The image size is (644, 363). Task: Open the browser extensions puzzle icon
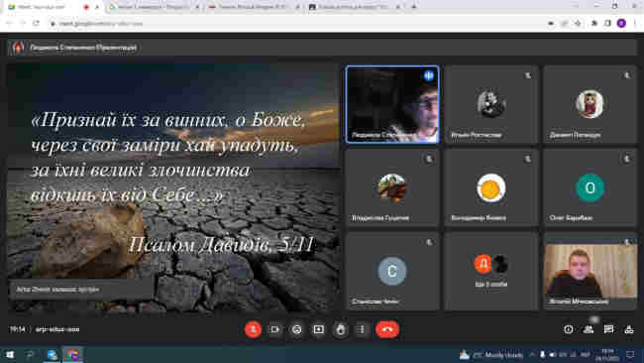tap(593, 24)
